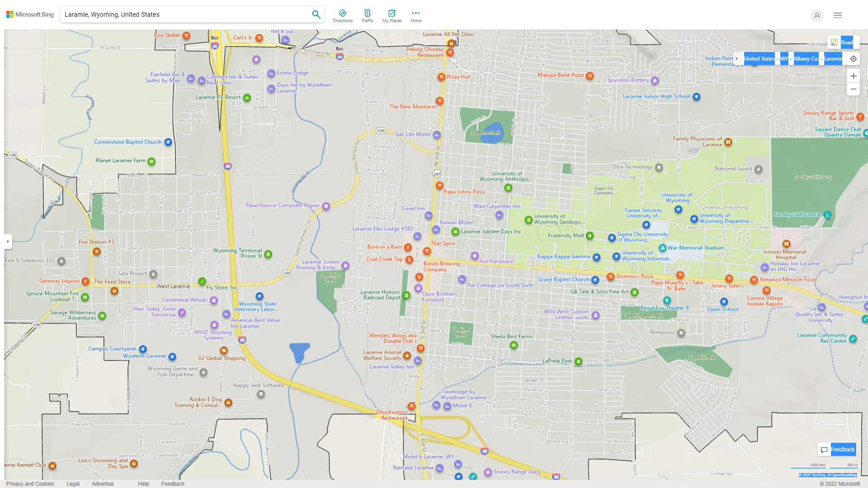Toggle the Road map view
This screenshot has height=488, width=868.
847,42
